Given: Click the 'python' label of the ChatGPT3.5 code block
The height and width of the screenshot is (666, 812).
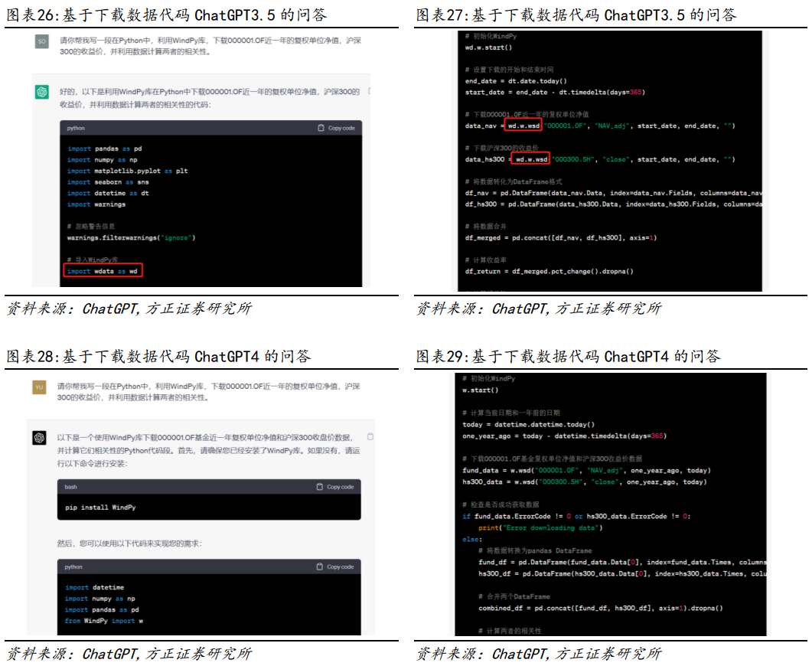Looking at the screenshot, I should point(76,128).
